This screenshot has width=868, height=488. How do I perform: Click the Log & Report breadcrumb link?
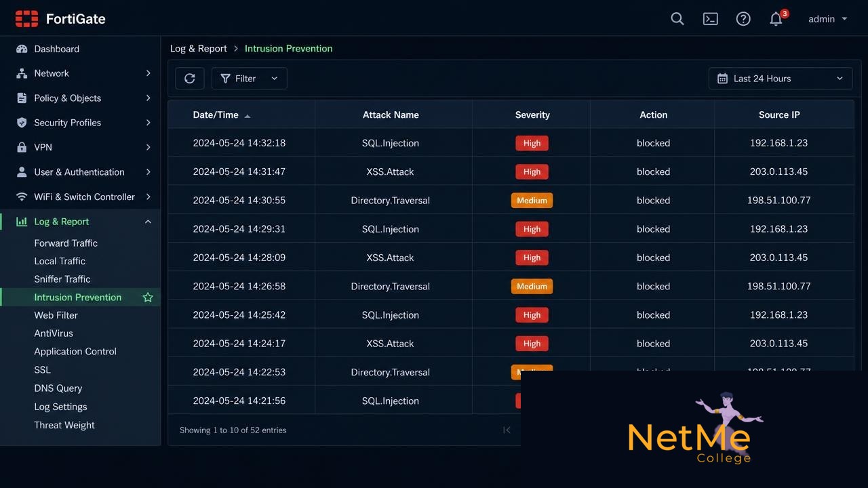click(199, 48)
